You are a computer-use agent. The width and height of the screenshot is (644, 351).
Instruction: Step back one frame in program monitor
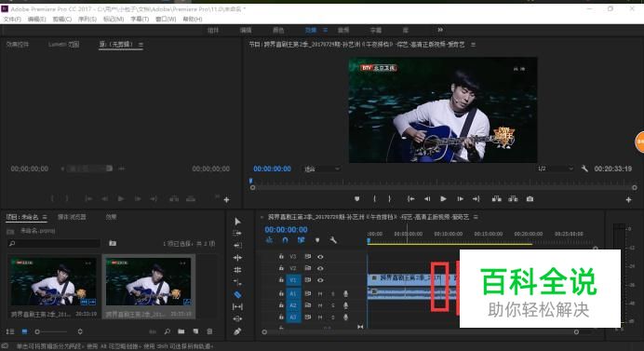click(x=427, y=199)
